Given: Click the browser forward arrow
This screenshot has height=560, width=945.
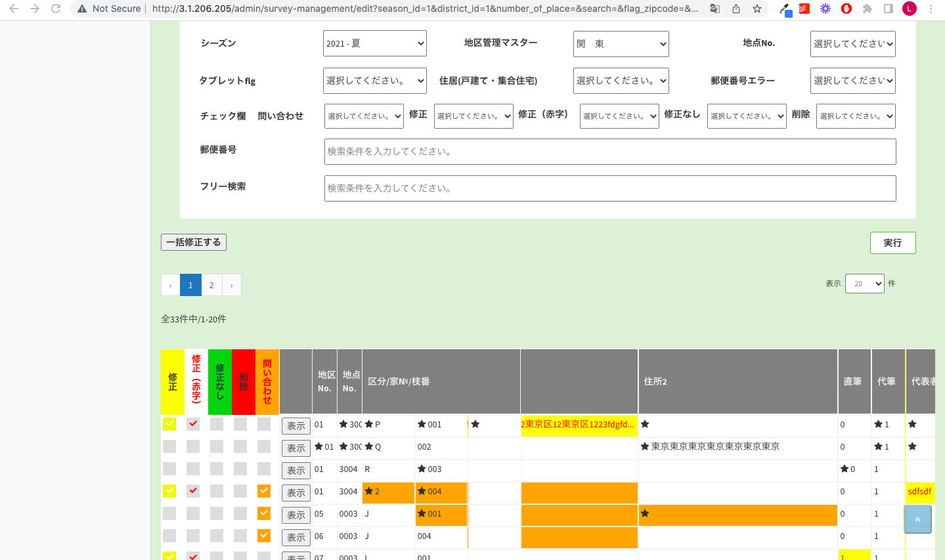Looking at the screenshot, I should click(x=35, y=9).
